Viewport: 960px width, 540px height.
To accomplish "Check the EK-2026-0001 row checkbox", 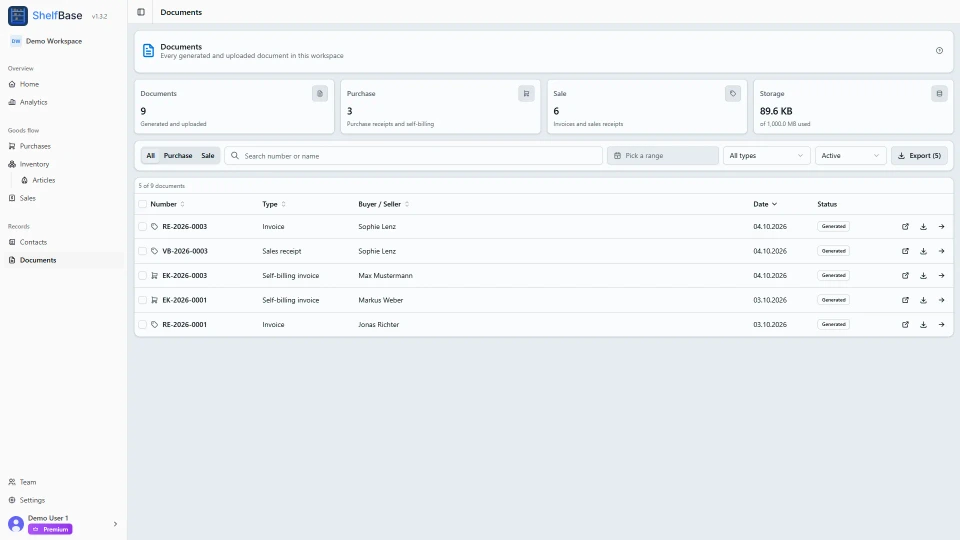I will [143, 300].
